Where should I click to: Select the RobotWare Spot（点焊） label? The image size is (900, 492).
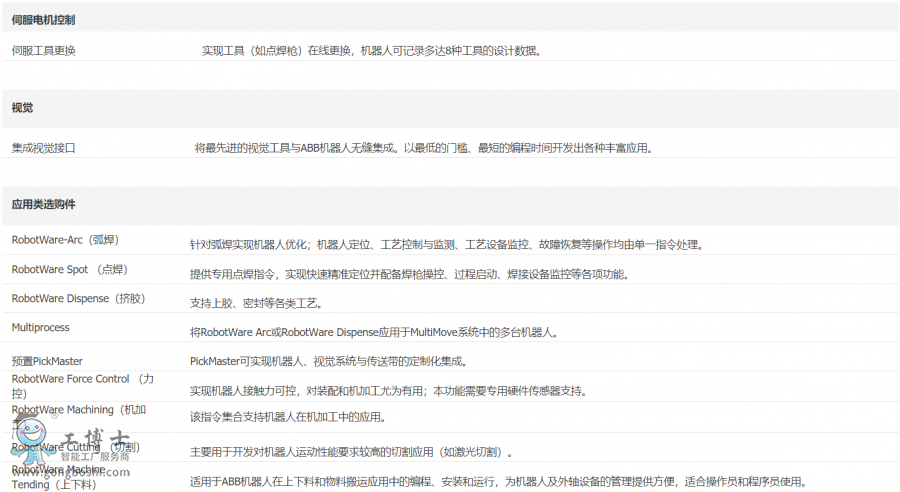click(70, 269)
